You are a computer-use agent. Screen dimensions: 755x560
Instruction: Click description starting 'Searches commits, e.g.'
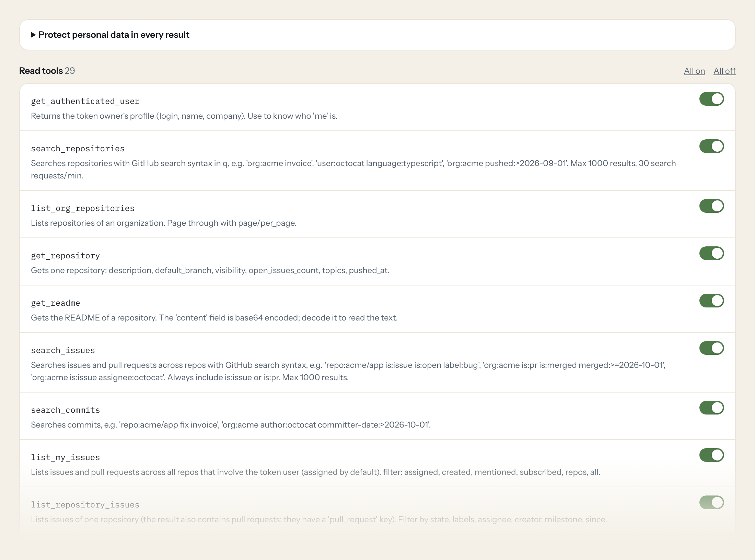pos(231,425)
